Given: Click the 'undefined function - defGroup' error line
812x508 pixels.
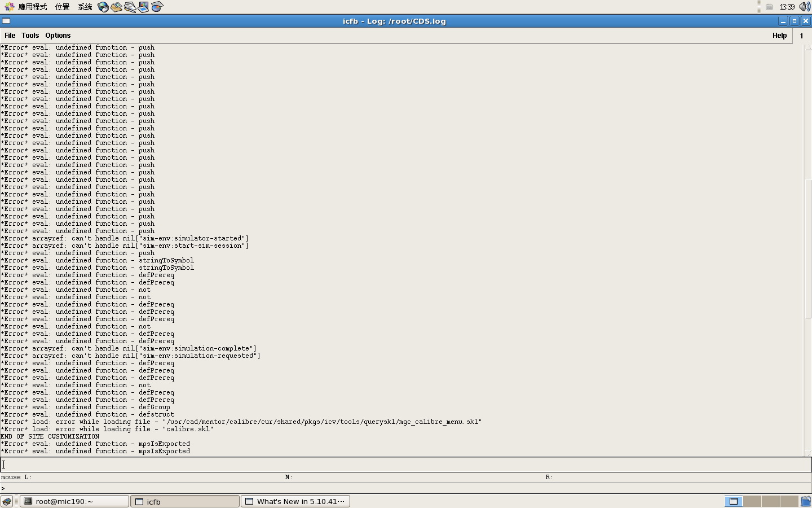Looking at the screenshot, I should pyautogui.click(x=86, y=407).
